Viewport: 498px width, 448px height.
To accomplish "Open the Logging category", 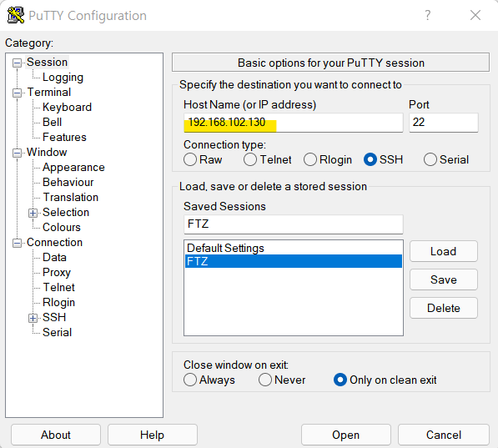I will click(x=63, y=78).
